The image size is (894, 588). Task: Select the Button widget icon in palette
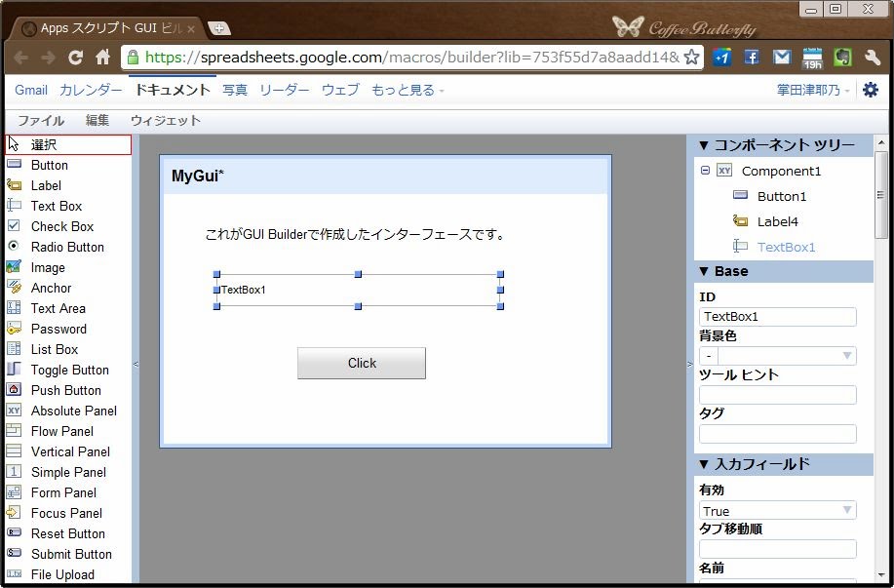pos(15,165)
